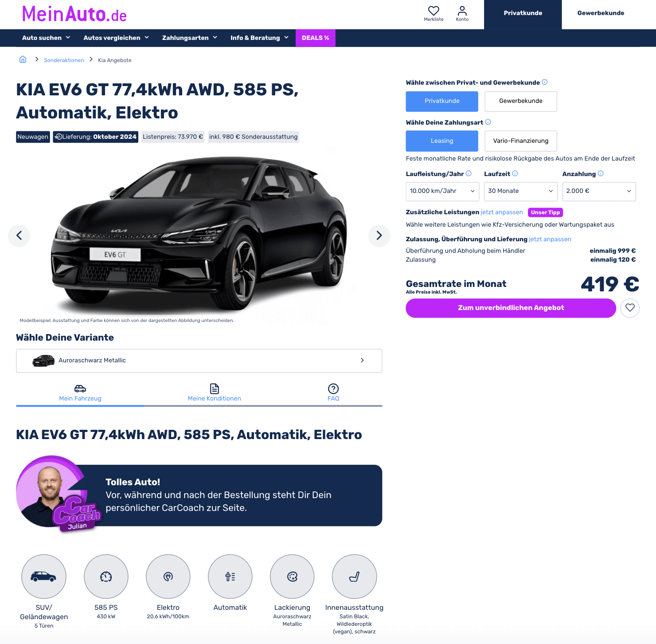The image size is (656, 644).
Task: Click jetzt anpassen link for Zusätzliche Leistungen
Action: pyautogui.click(x=502, y=212)
